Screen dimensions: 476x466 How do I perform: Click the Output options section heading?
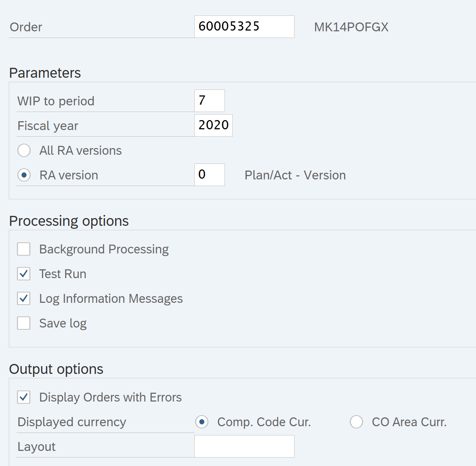click(56, 369)
